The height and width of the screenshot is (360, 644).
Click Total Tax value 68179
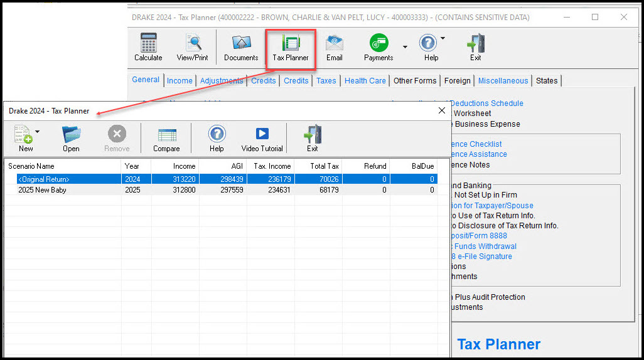coord(329,190)
